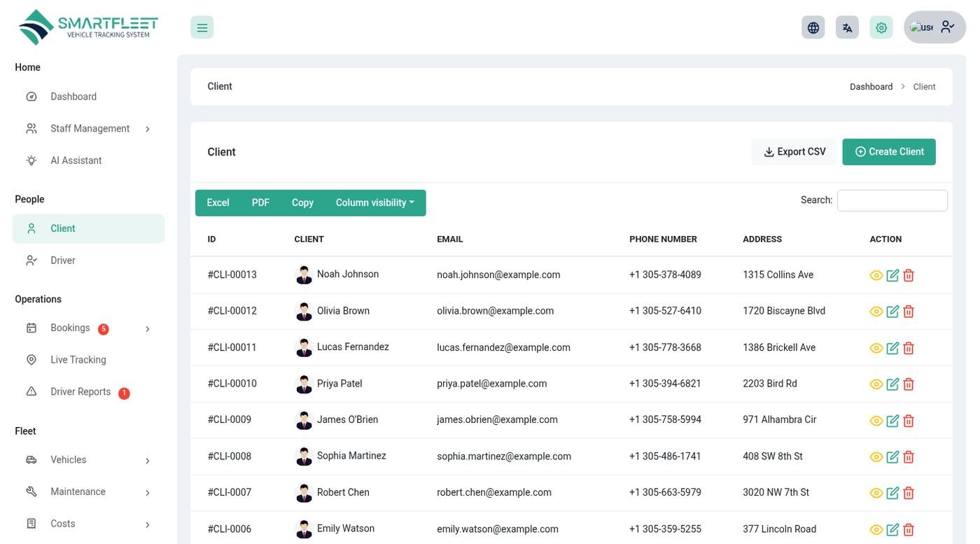Open Dashboard in sidebar
Screen dimensions: 980x544
(x=88, y=97)
